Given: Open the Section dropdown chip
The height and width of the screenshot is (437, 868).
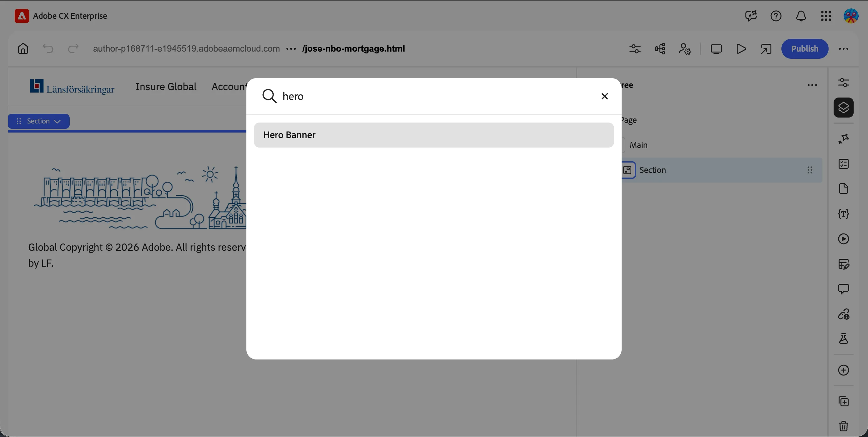Looking at the screenshot, I should tap(39, 121).
